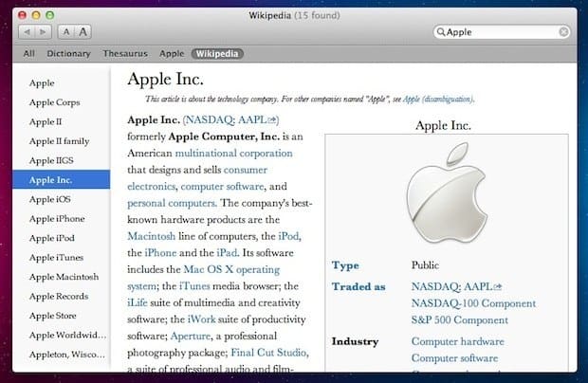
Task: Open the Apple (disambiguation) link
Action: coord(438,100)
